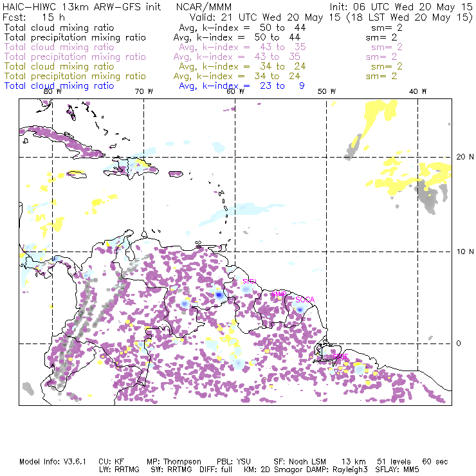Click the "CU: KF" footer entry
Screen dimensions: 476x476
pos(111,462)
